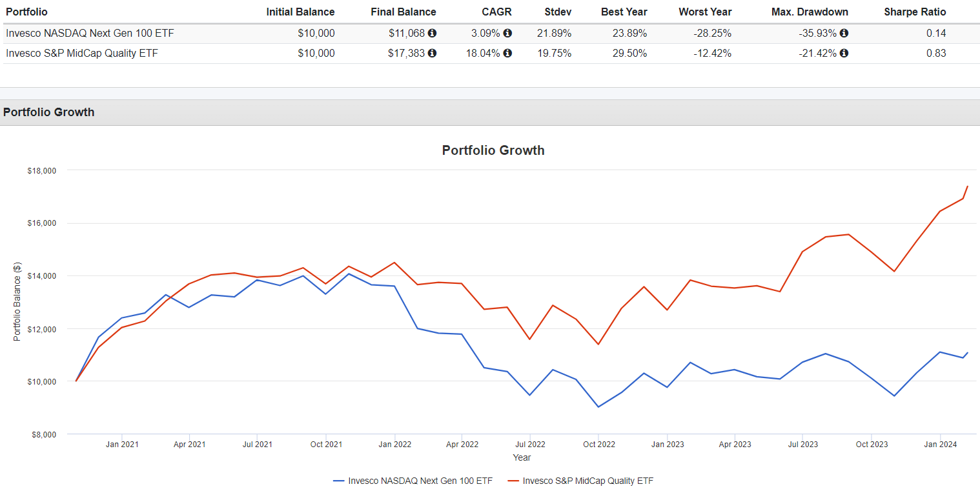This screenshot has height=491, width=980.
Task: Click the 19.75% Stdev value
Action: [554, 54]
